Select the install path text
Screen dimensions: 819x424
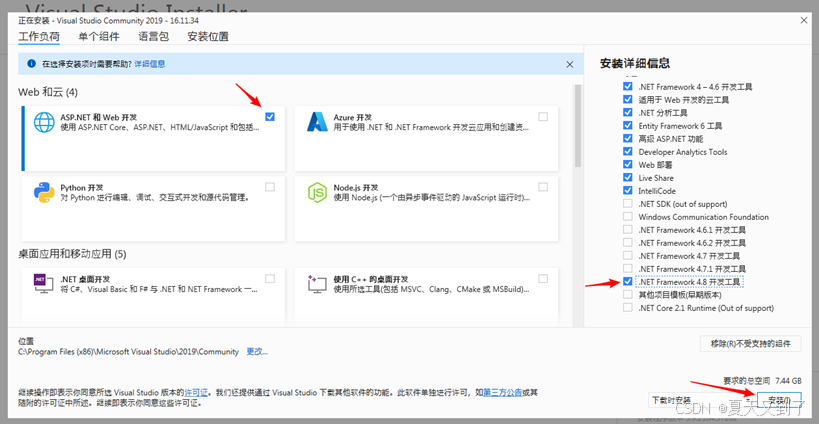click(x=128, y=351)
